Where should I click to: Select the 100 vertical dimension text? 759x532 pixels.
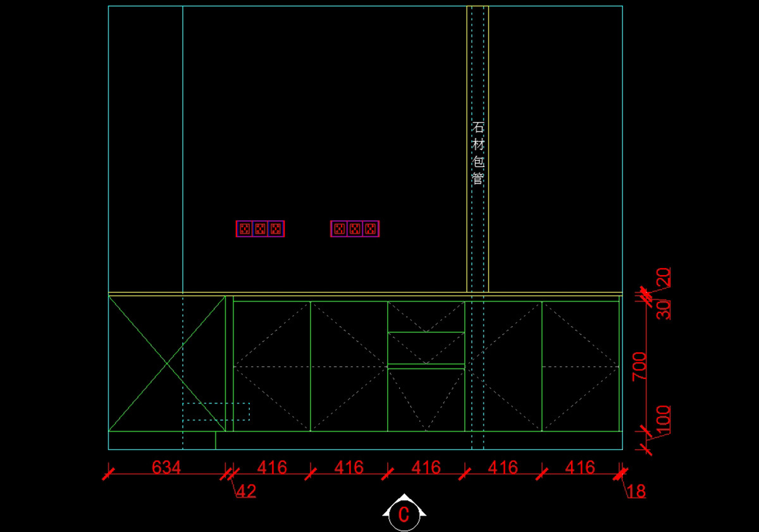point(663,421)
